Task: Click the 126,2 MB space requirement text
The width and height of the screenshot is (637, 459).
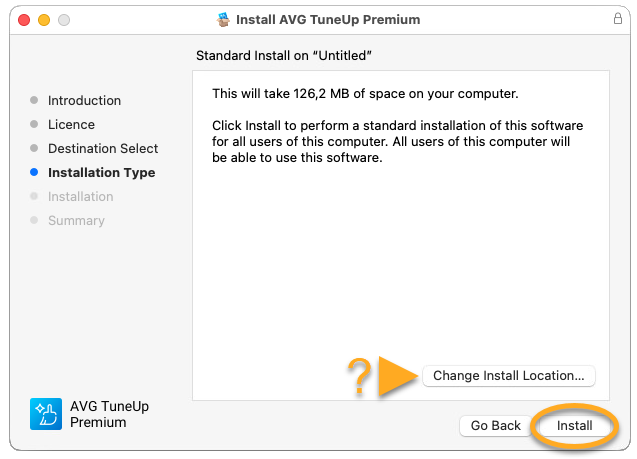Action: point(365,94)
